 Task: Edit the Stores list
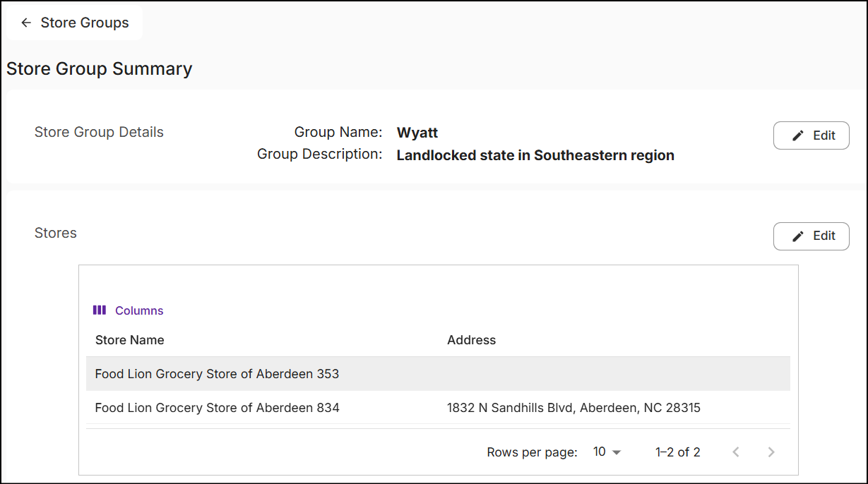click(811, 236)
